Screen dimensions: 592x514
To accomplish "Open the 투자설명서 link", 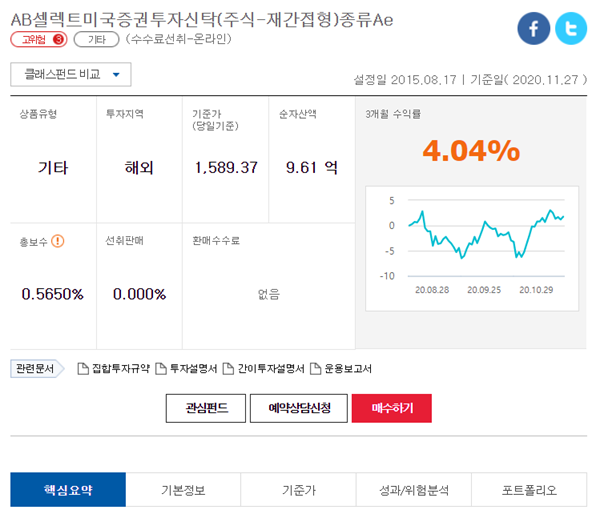I will coord(193,369).
